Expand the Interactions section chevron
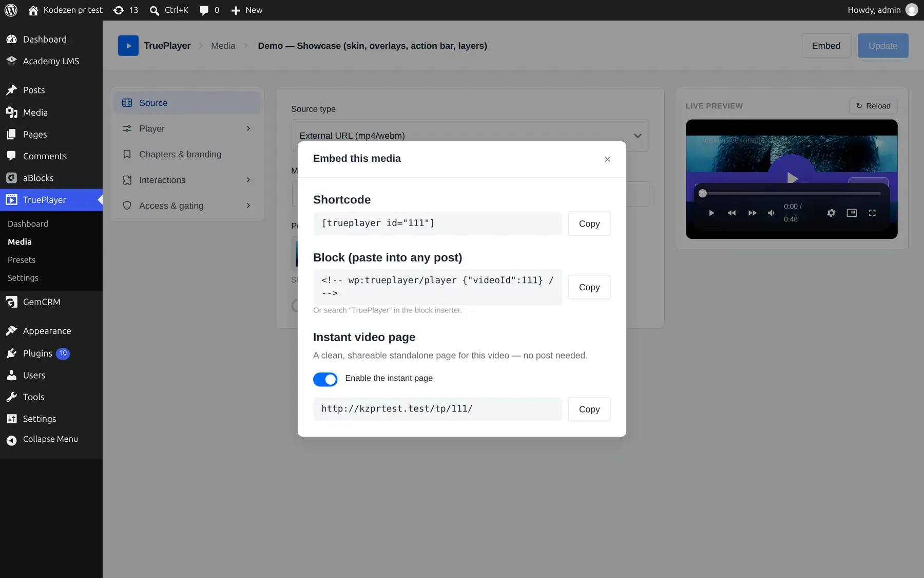Image resolution: width=924 pixels, height=578 pixels. coord(248,180)
